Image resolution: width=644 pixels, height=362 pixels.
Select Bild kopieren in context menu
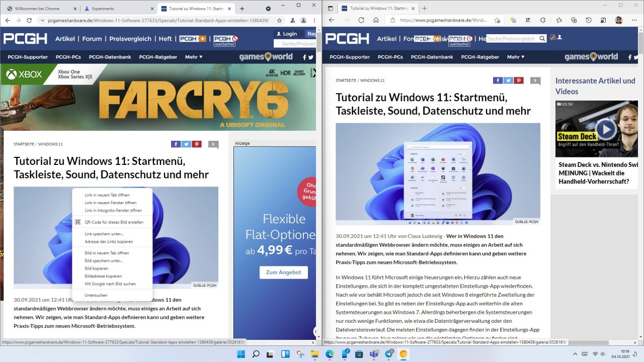112,268
